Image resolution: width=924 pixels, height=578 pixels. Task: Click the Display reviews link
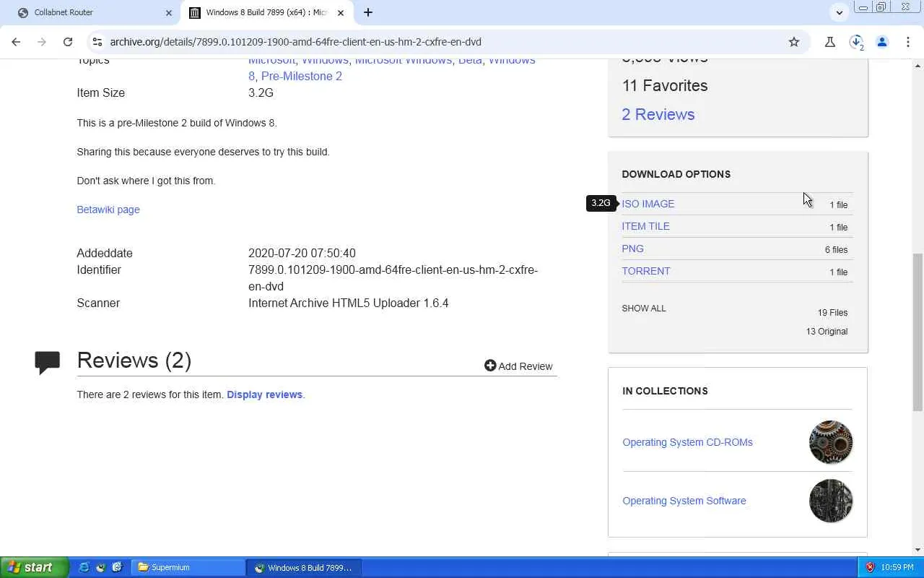[264, 394]
